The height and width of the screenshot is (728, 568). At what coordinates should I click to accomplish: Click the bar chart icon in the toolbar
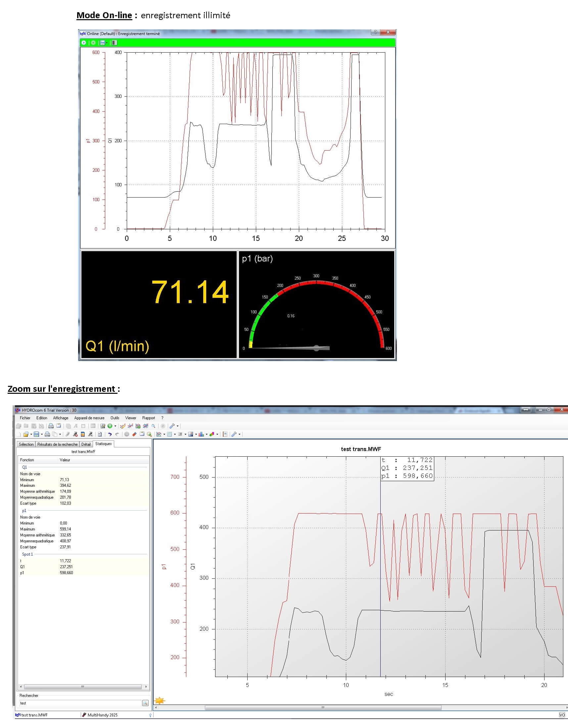pyautogui.click(x=201, y=434)
